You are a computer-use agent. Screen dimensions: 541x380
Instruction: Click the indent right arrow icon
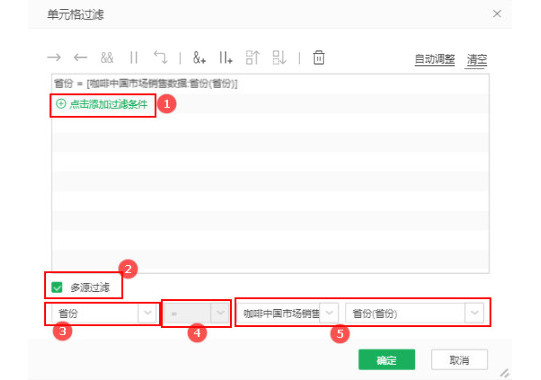point(54,57)
